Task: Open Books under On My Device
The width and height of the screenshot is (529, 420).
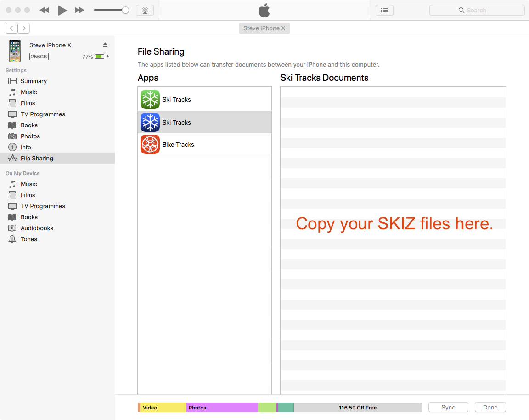Action: pyautogui.click(x=57, y=217)
